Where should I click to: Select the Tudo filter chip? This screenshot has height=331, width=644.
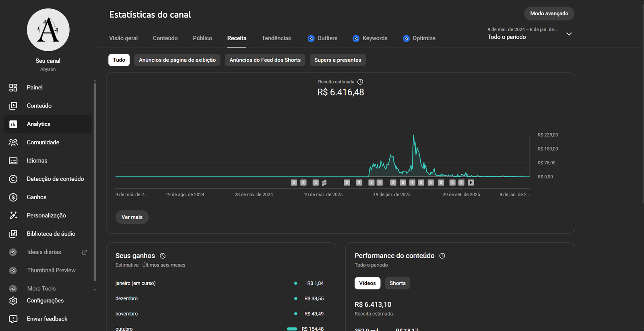click(x=119, y=60)
